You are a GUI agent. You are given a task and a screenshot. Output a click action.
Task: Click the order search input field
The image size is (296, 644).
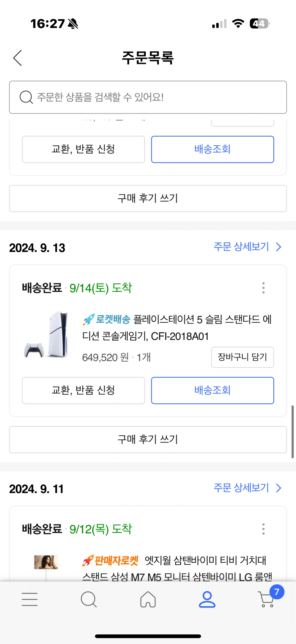pos(156,97)
